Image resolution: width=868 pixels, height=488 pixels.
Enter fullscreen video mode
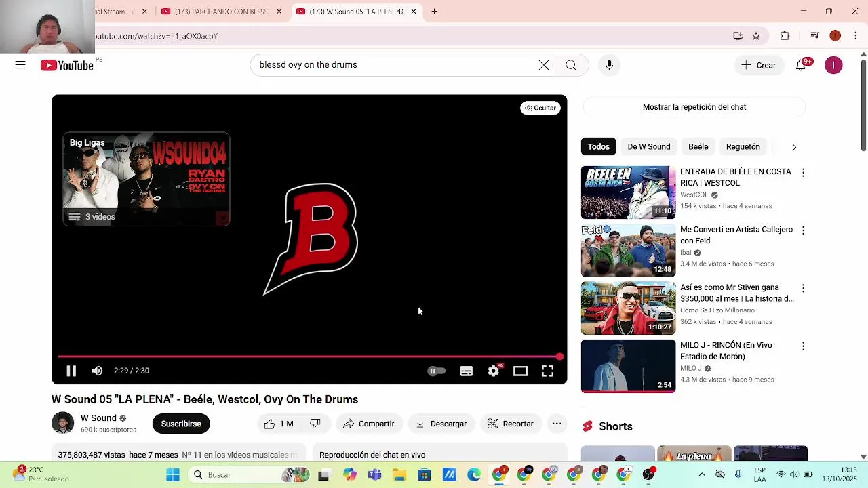click(547, 371)
